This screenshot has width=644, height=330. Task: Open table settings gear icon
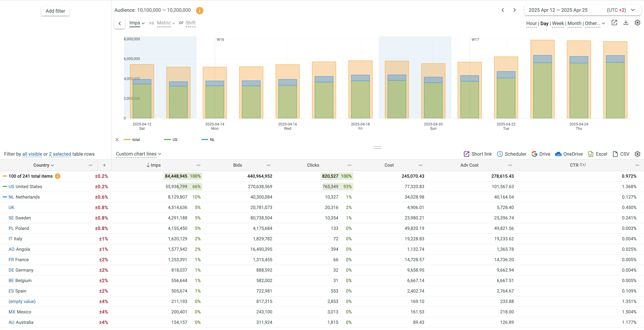click(x=637, y=154)
